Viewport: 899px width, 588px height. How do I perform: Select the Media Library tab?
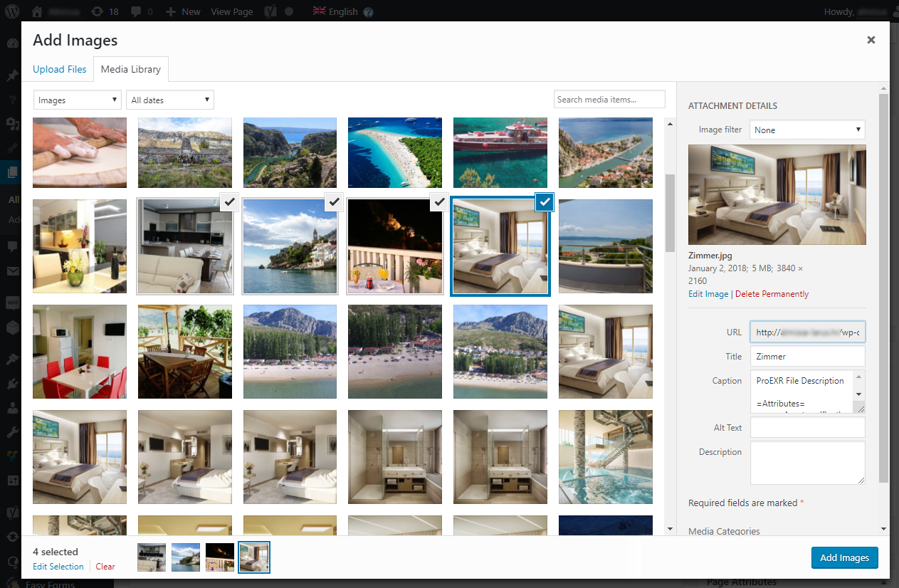point(131,69)
